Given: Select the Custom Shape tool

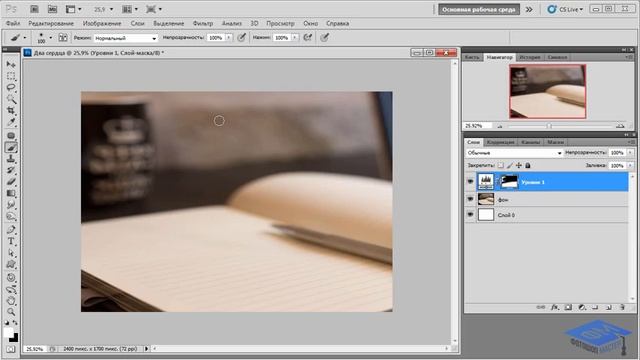Looking at the screenshot, I should 11,264.
